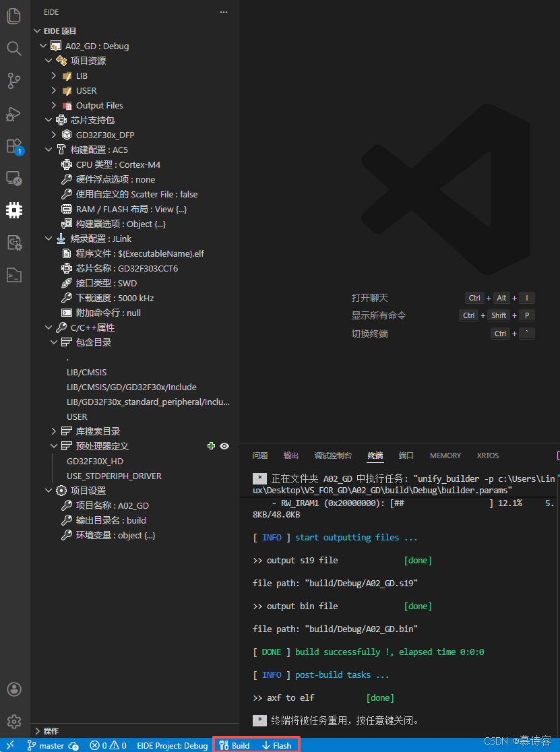Collapse the 项目资源 node
This screenshot has height=752, width=560.
pyautogui.click(x=49, y=61)
